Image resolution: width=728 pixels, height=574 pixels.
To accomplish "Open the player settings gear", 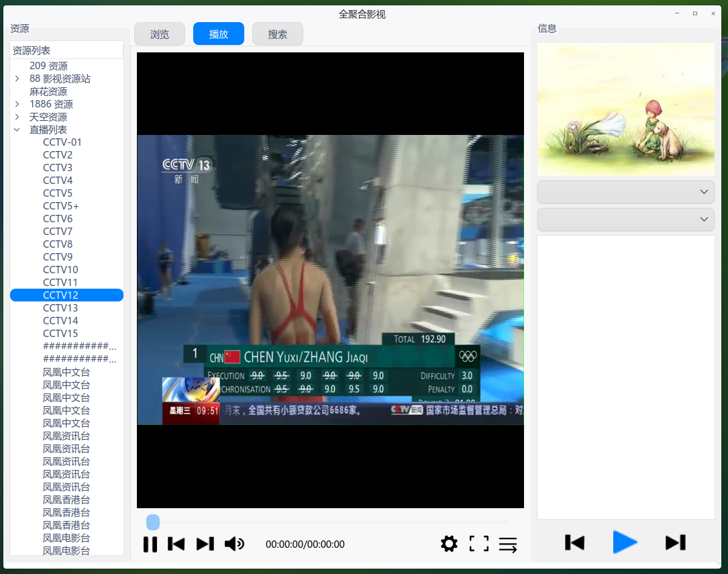I will pos(449,544).
